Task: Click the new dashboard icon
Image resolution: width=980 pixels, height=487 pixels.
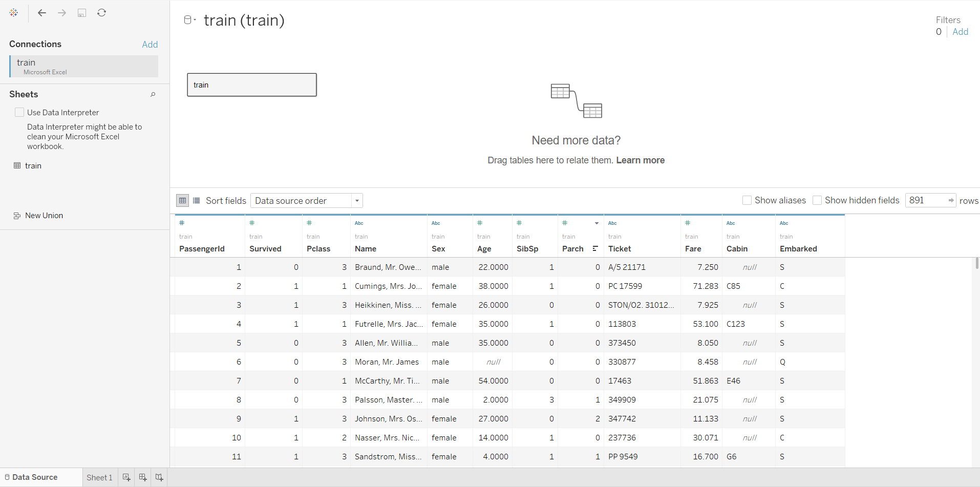Action: 143,477
